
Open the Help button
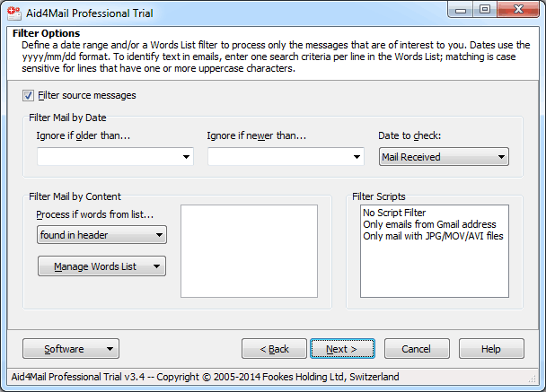point(491,349)
